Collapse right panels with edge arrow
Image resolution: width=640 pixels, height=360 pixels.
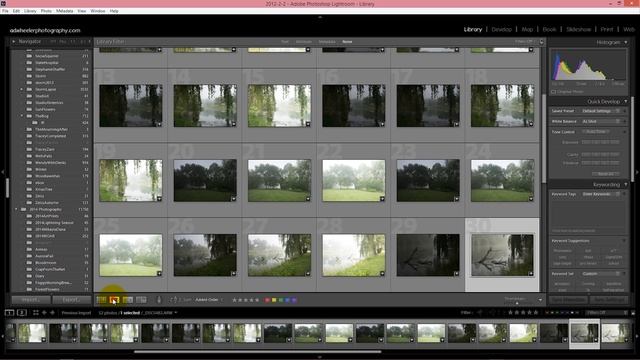pyautogui.click(x=637, y=172)
